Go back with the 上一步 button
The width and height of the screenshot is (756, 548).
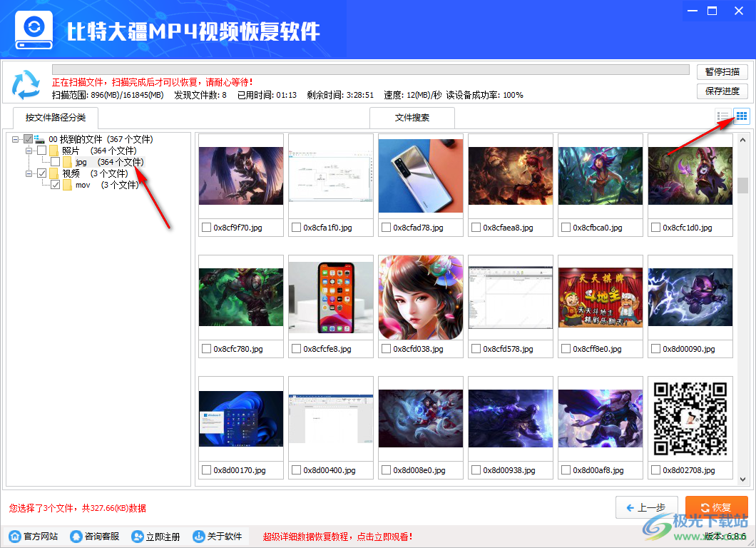coord(647,507)
